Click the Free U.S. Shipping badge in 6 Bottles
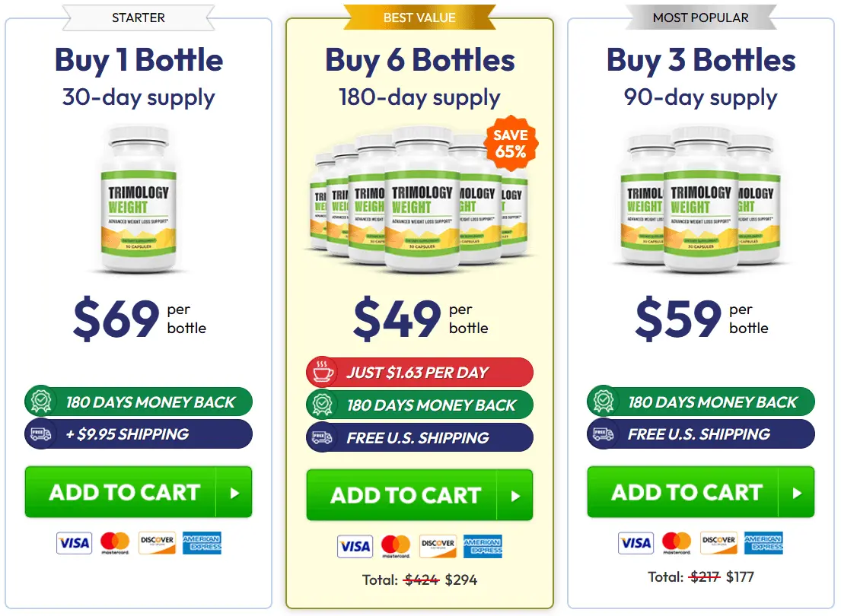 click(x=419, y=437)
